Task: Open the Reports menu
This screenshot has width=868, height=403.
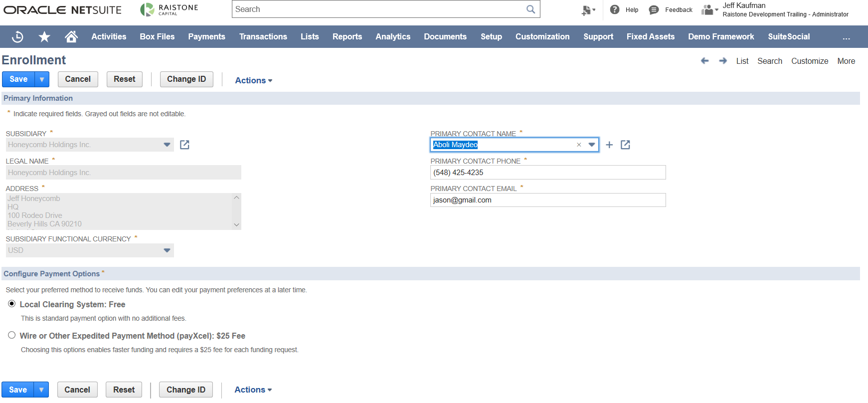Action: pyautogui.click(x=347, y=37)
